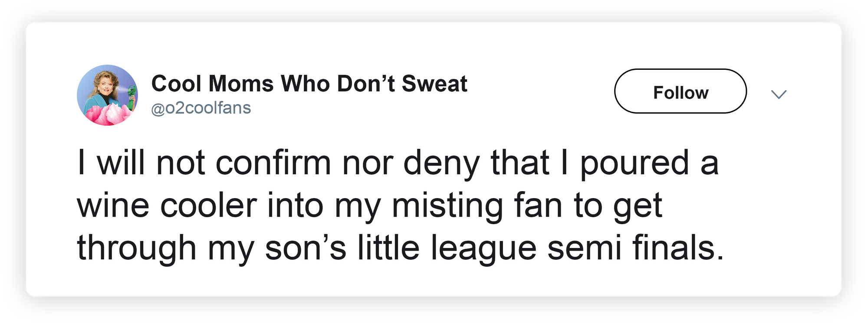Click the Follow button

[x=680, y=91]
